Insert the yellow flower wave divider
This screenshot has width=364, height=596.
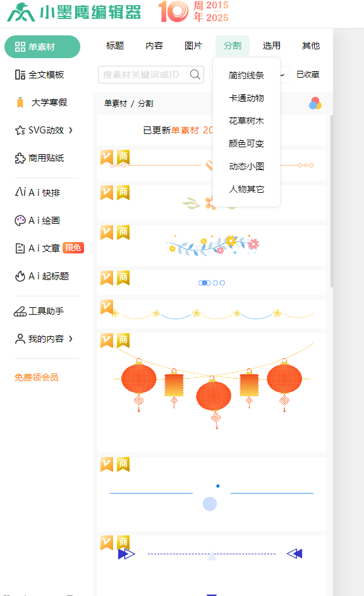click(x=213, y=314)
